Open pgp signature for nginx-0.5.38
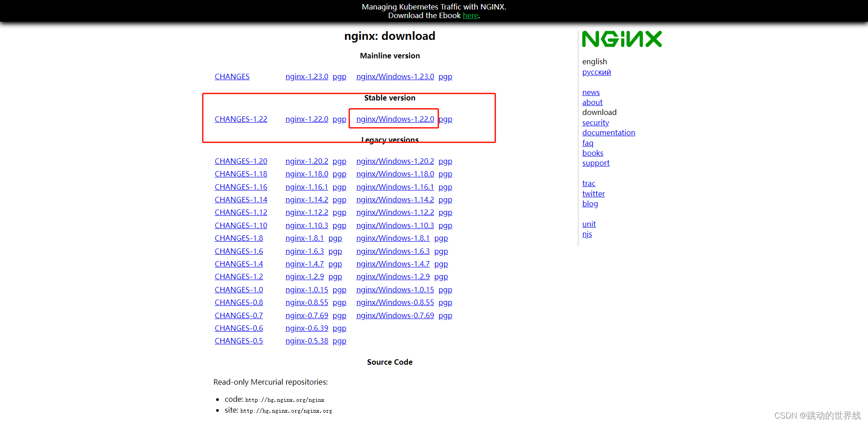The width and height of the screenshot is (868, 424). point(340,341)
